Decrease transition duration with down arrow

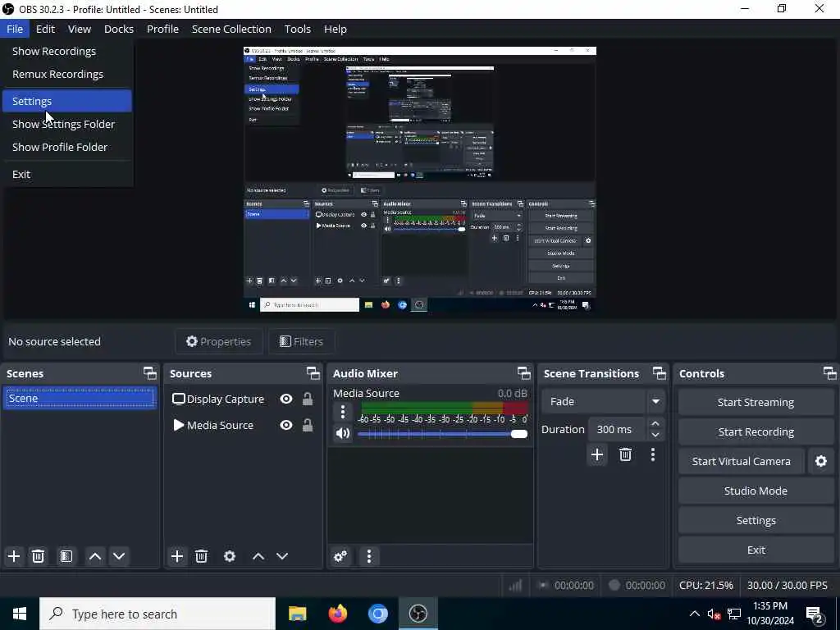coord(655,435)
